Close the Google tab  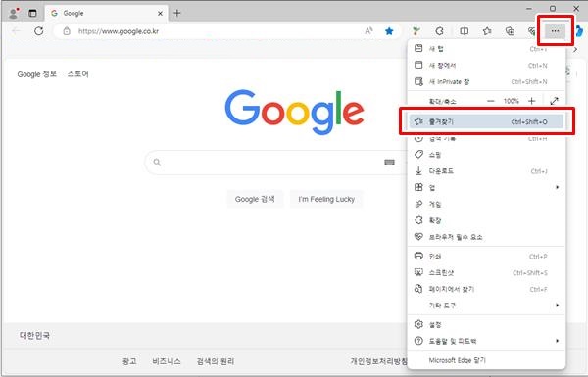pyautogui.click(x=160, y=13)
